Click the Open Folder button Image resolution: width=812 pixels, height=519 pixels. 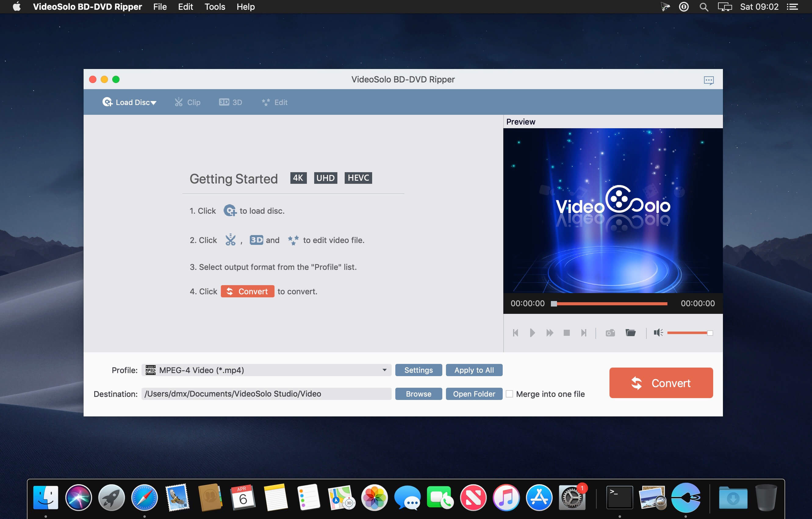474,394
